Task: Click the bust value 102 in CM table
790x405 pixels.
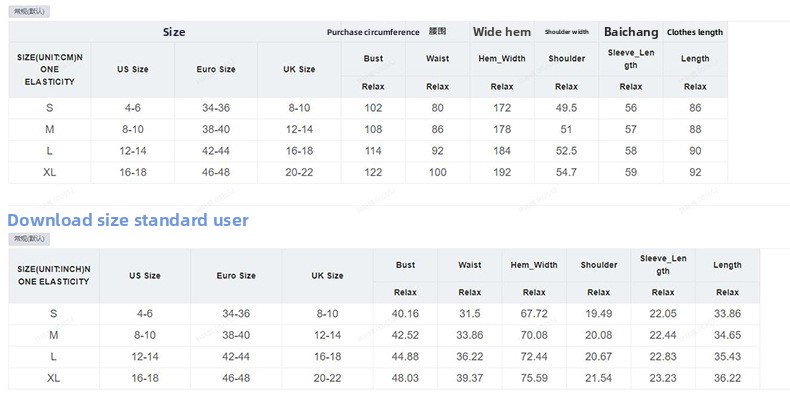Action: pyautogui.click(x=373, y=107)
